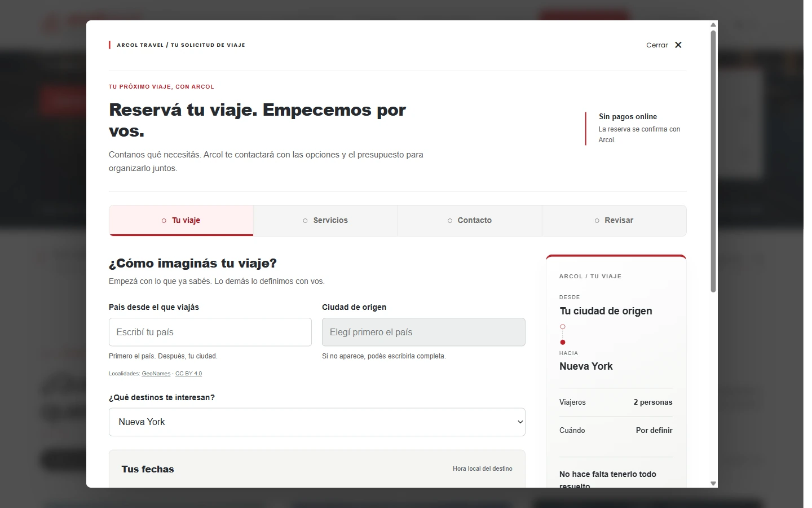
Task: Click the modal scroll-up arrow
Action: (713, 25)
